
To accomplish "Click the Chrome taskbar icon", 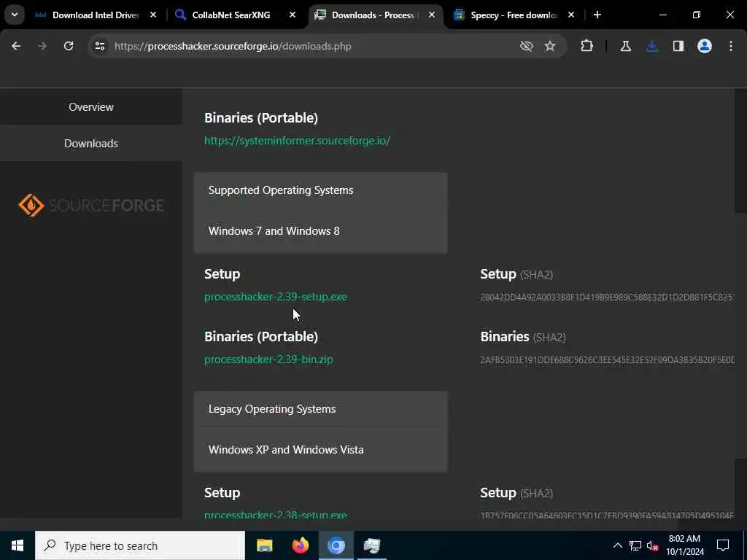I will [336, 545].
